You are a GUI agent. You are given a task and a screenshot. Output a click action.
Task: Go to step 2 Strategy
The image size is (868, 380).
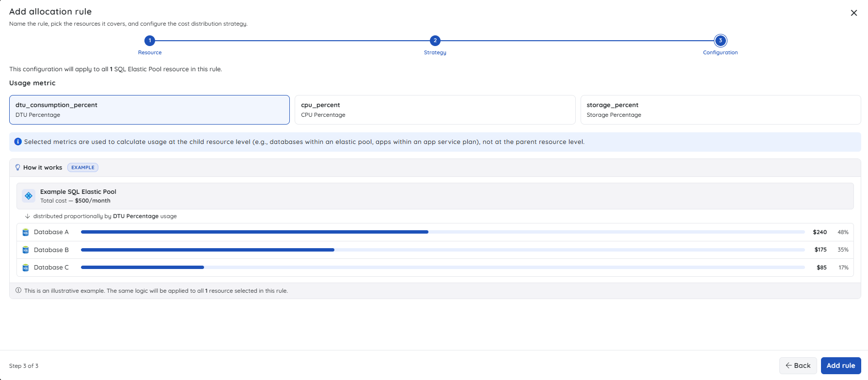pos(435,41)
